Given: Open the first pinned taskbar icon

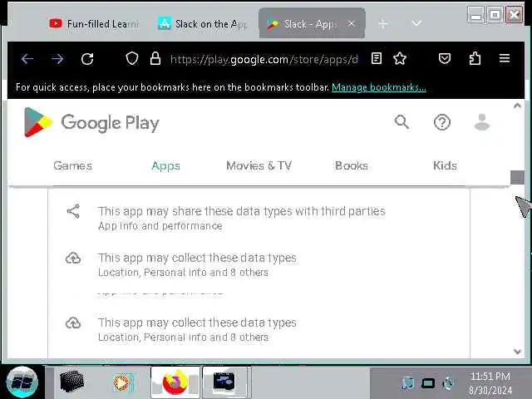Looking at the screenshot, I should (71, 382).
